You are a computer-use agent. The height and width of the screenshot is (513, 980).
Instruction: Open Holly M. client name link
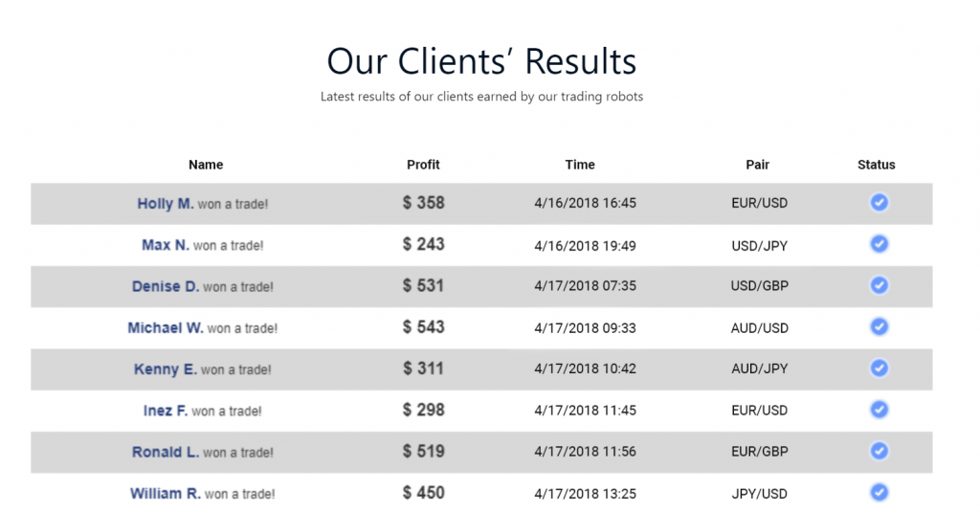[x=166, y=204]
